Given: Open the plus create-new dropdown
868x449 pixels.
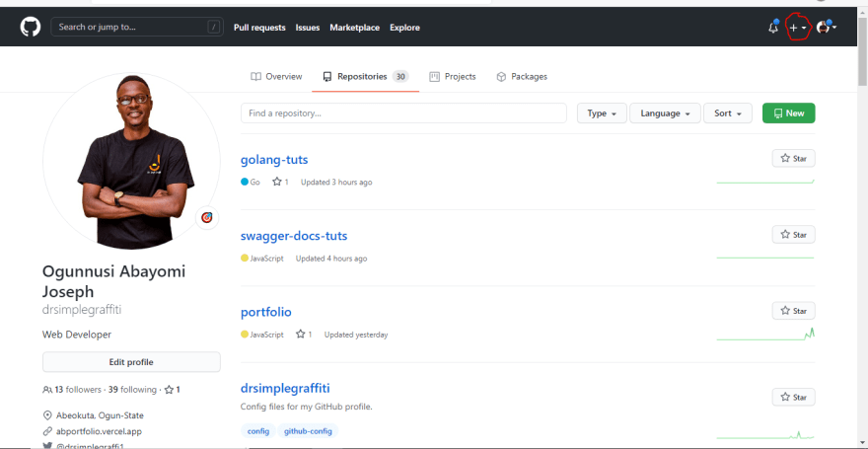Looking at the screenshot, I should click(x=798, y=28).
